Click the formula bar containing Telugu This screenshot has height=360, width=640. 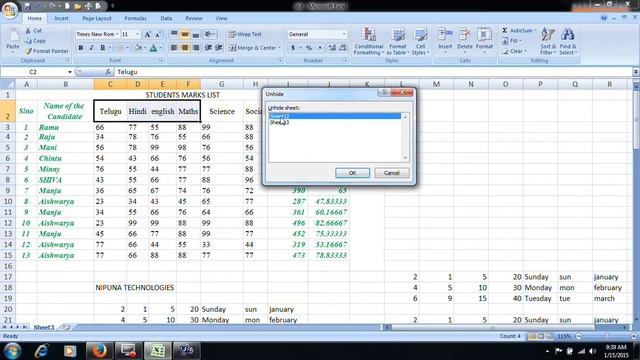374,72
